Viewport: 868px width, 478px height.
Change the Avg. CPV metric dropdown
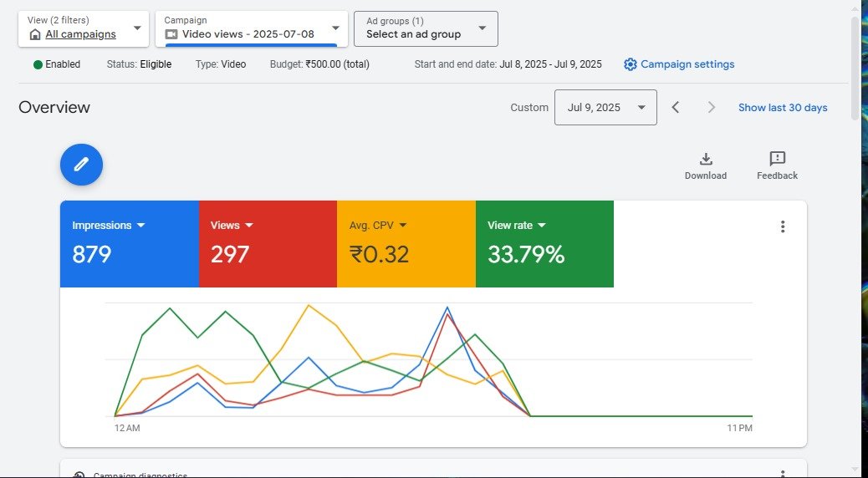(403, 226)
